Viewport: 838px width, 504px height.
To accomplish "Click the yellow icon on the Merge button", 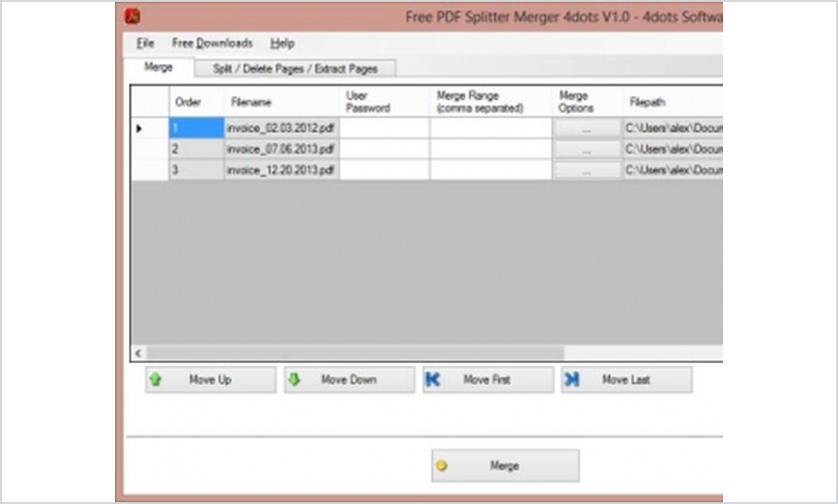I will point(441,466).
